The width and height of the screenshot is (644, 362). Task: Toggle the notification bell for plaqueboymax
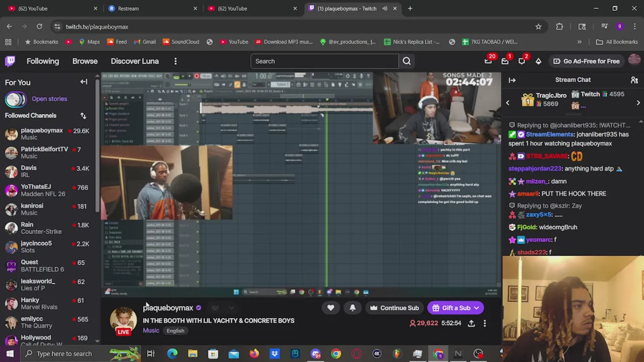[353, 308]
